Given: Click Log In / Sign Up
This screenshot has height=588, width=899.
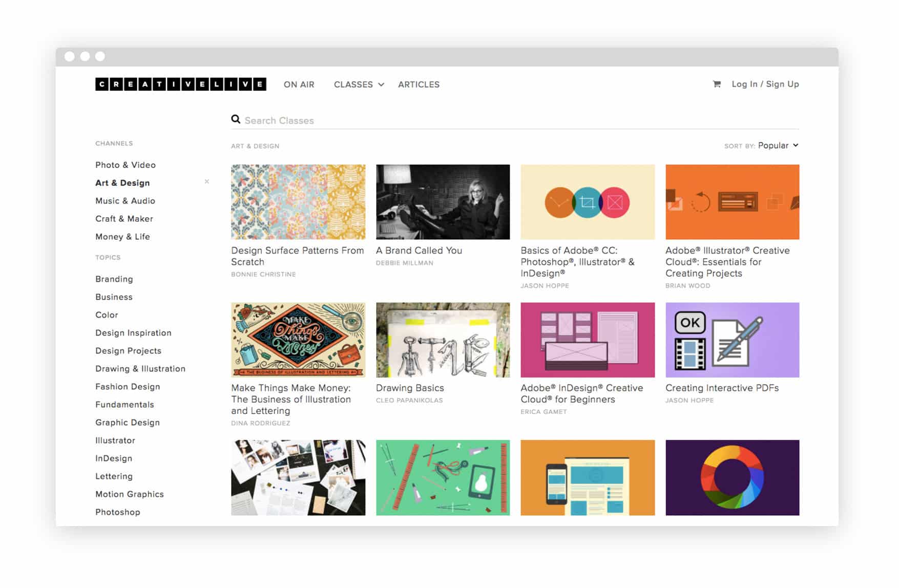Looking at the screenshot, I should click(x=765, y=84).
